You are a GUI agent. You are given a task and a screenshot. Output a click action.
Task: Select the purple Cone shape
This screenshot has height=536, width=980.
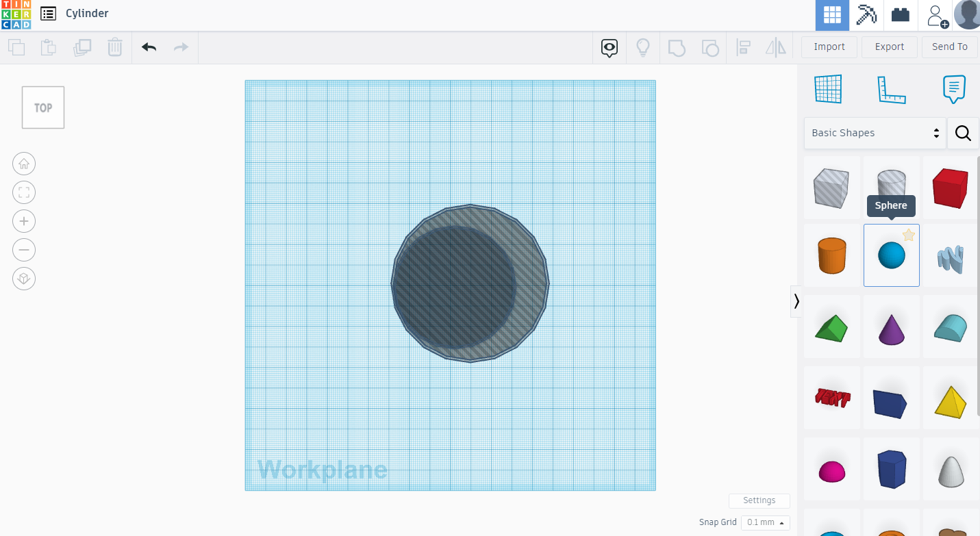[x=891, y=327]
